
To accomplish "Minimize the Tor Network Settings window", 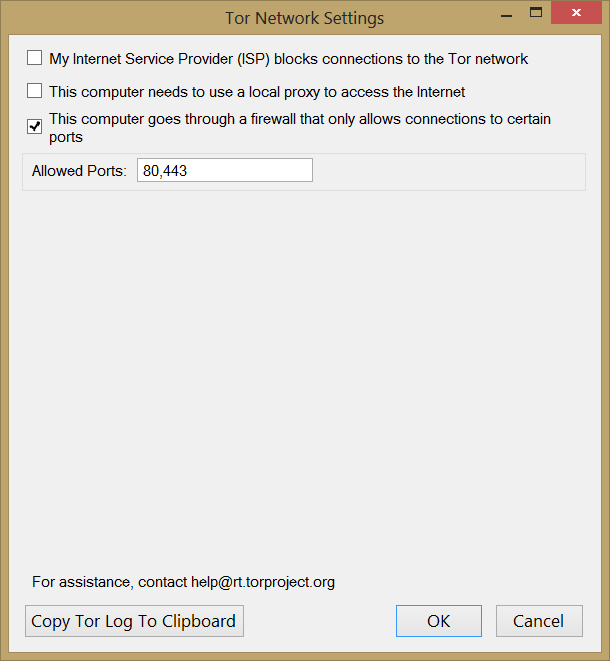I will tap(493, 13).
